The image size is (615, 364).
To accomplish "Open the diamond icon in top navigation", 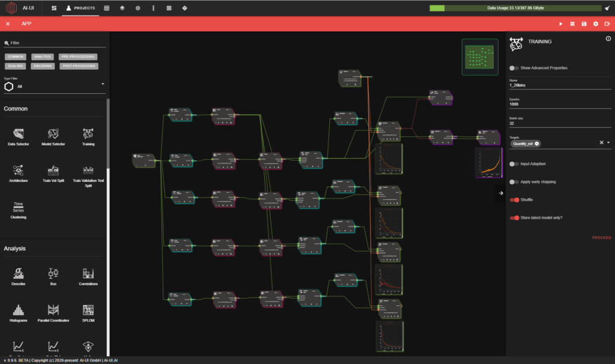I will (185, 8).
